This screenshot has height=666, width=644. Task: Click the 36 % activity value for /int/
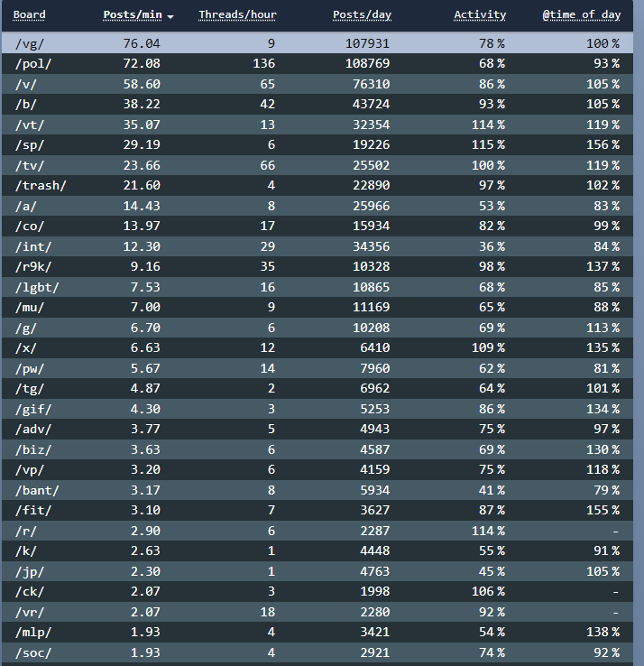click(492, 246)
